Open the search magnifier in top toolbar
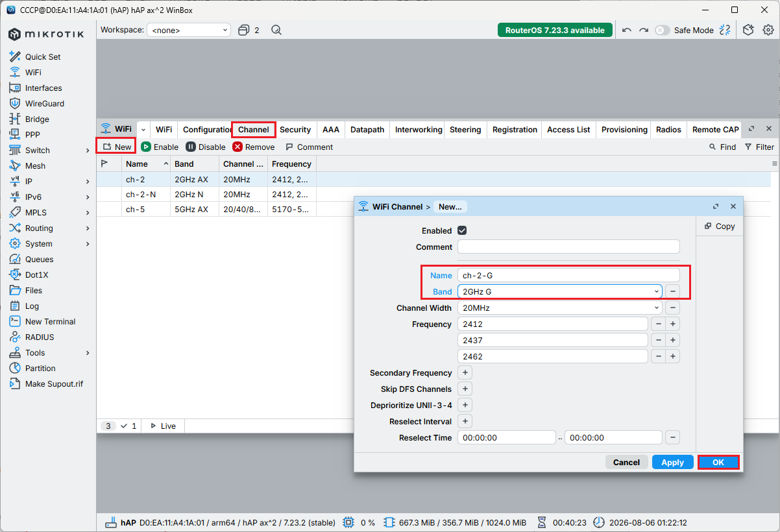Image resolution: width=780 pixels, height=532 pixels. 276,30
